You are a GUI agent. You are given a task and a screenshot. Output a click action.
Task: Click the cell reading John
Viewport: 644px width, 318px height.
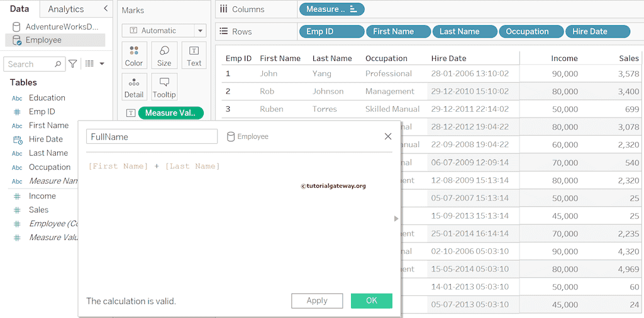pyautogui.click(x=269, y=74)
